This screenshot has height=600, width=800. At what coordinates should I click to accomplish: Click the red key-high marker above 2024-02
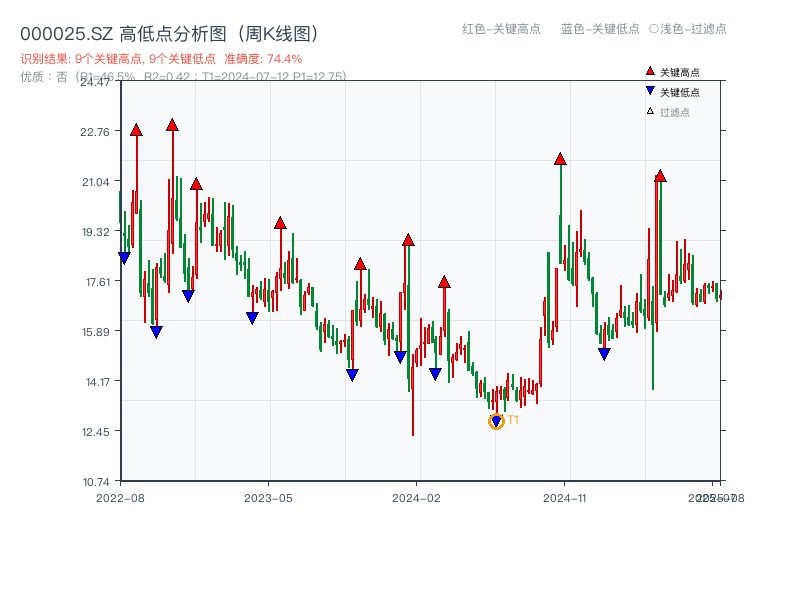408,239
